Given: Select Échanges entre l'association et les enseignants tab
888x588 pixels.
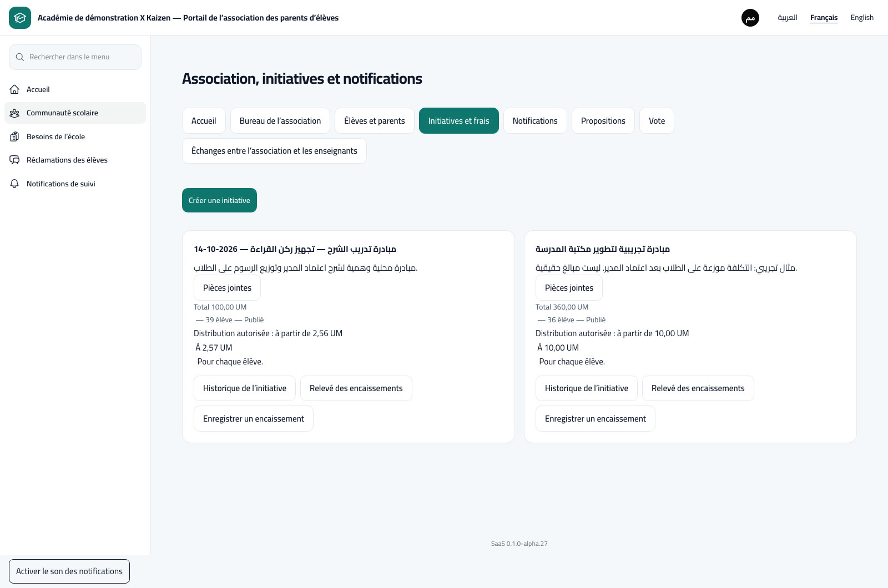Looking at the screenshot, I should pyautogui.click(x=274, y=151).
